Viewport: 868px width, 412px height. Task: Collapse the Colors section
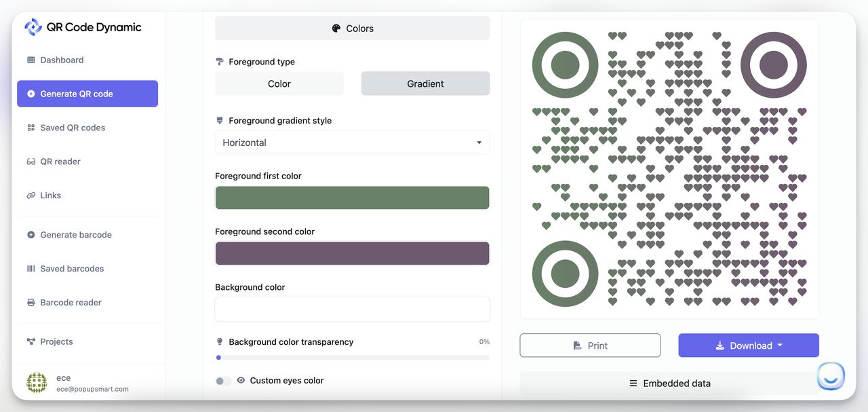(352, 29)
